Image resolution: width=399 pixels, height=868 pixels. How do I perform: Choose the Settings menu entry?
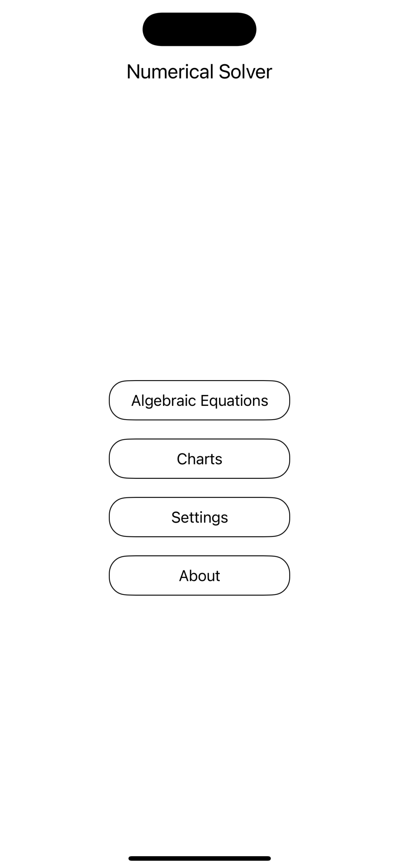pyautogui.click(x=199, y=517)
